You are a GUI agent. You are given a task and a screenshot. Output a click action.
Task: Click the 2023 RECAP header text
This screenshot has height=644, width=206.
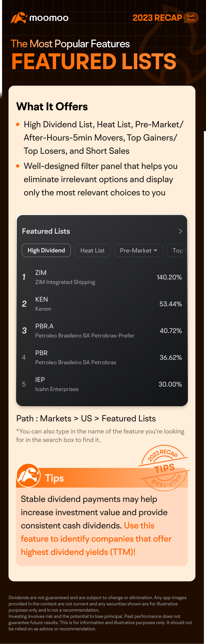[157, 18]
